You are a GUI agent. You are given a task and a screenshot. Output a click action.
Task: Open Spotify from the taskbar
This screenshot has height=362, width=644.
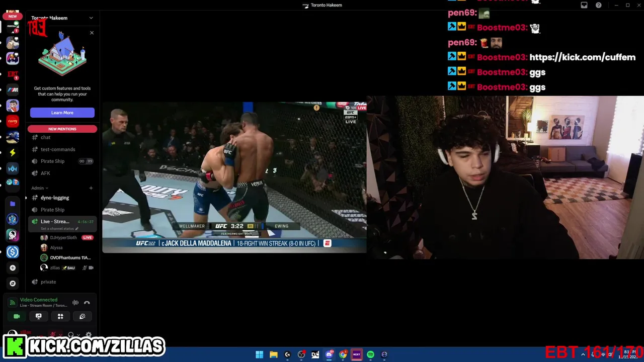click(x=370, y=354)
